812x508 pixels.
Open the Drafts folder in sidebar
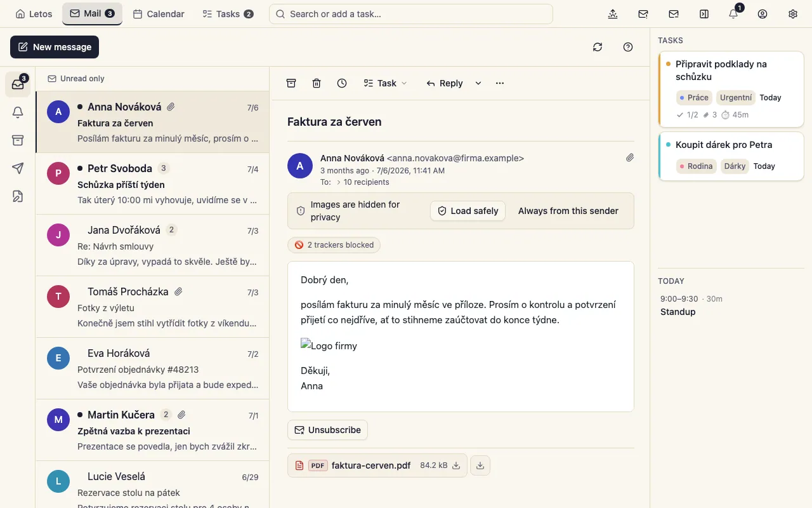click(18, 196)
